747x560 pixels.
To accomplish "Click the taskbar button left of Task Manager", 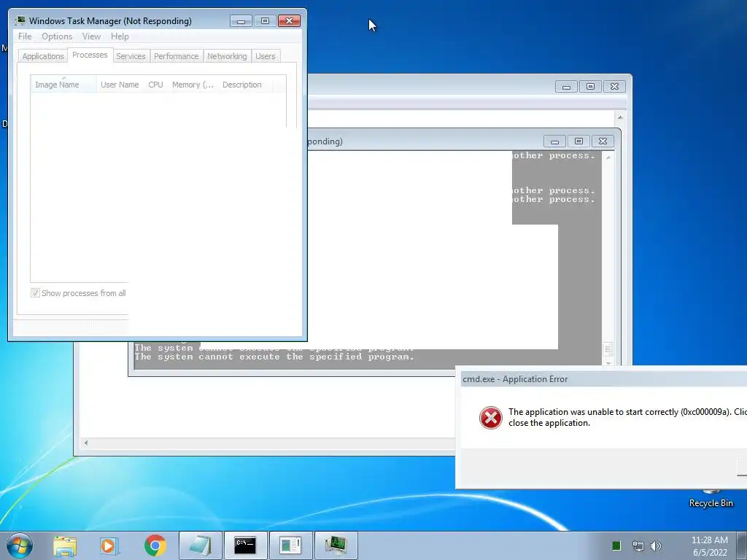I will (290, 545).
